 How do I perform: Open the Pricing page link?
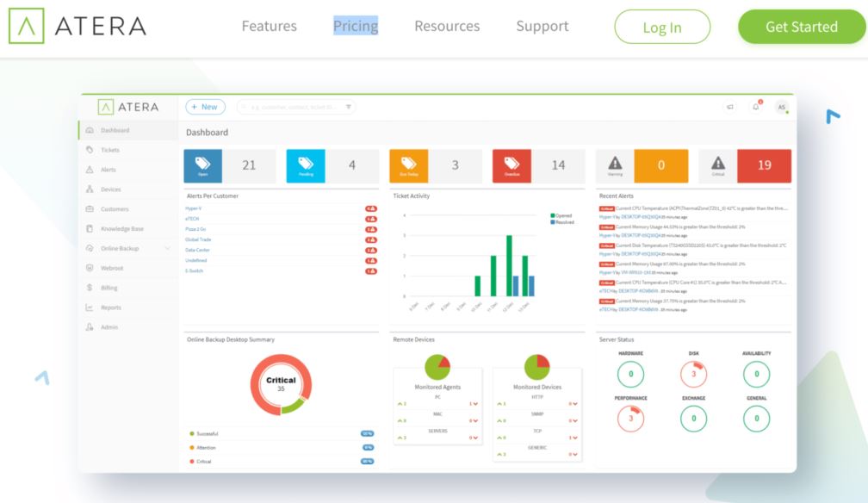[x=356, y=26]
